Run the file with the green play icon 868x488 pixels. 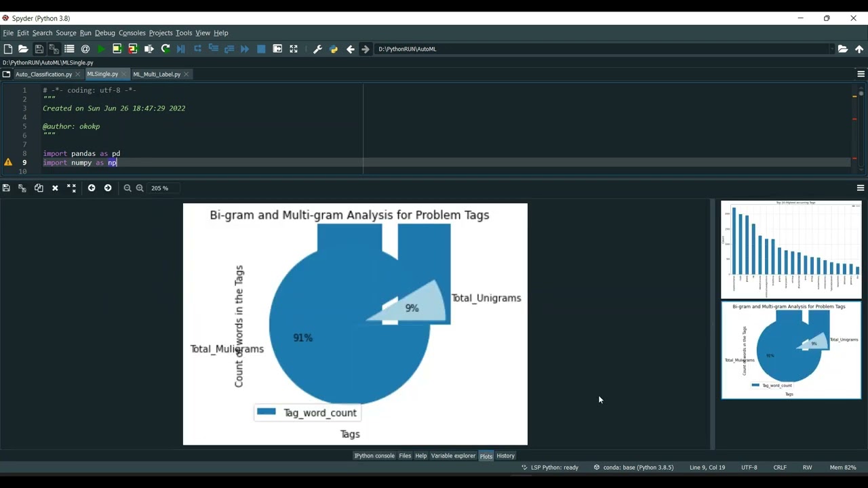tap(101, 49)
